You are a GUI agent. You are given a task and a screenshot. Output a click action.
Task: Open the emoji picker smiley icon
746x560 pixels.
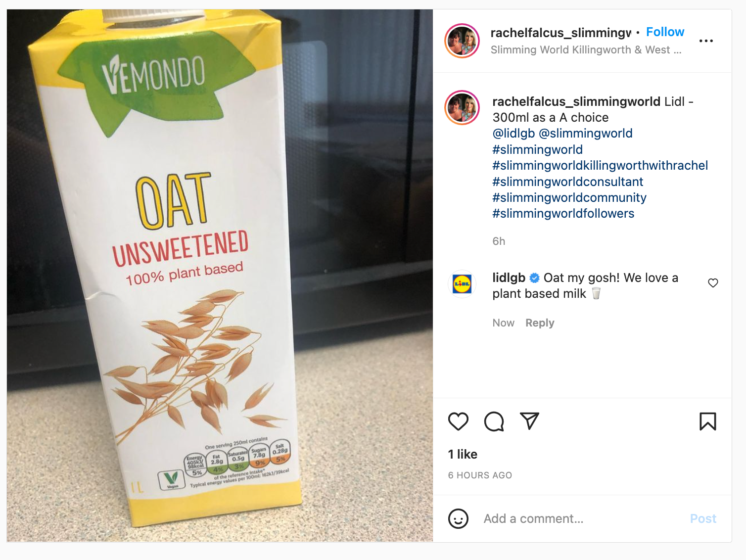458,518
